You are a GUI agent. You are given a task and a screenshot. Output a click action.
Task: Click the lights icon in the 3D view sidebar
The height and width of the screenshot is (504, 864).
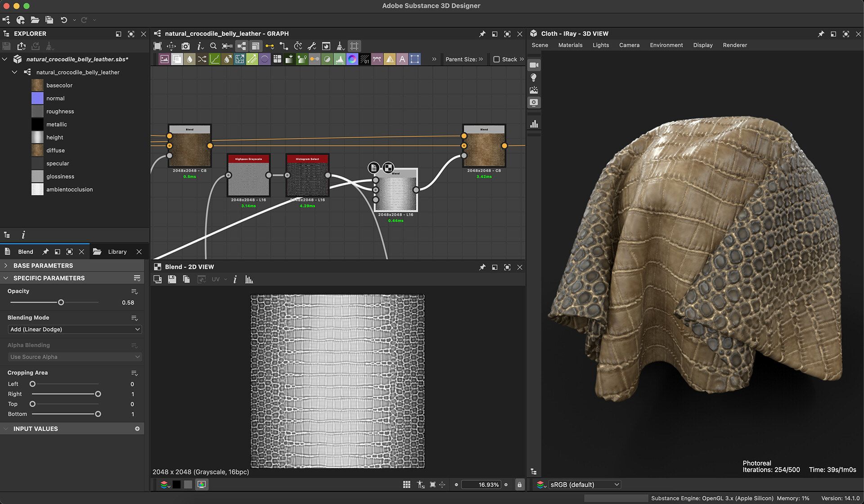click(x=534, y=77)
